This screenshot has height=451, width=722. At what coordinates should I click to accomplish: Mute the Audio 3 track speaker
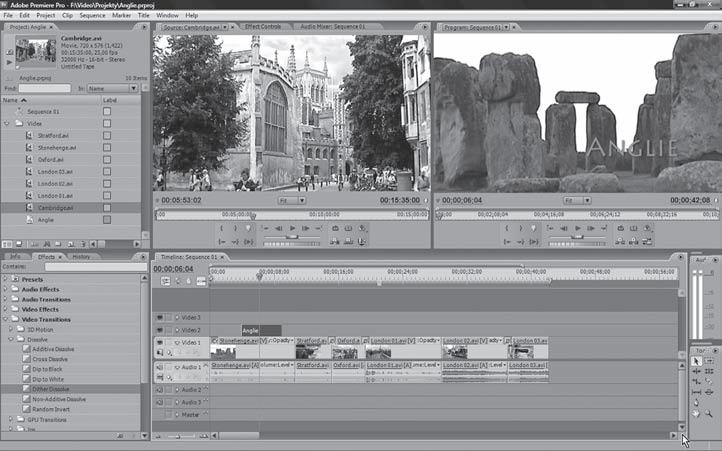point(159,402)
